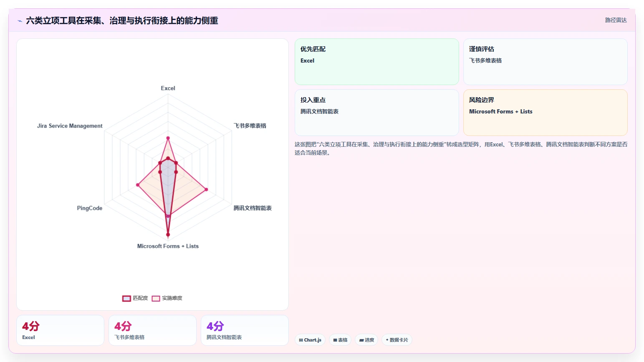The height and width of the screenshot is (362, 644).
Task: Click the description paragraph below the cards
Action: click(461, 148)
